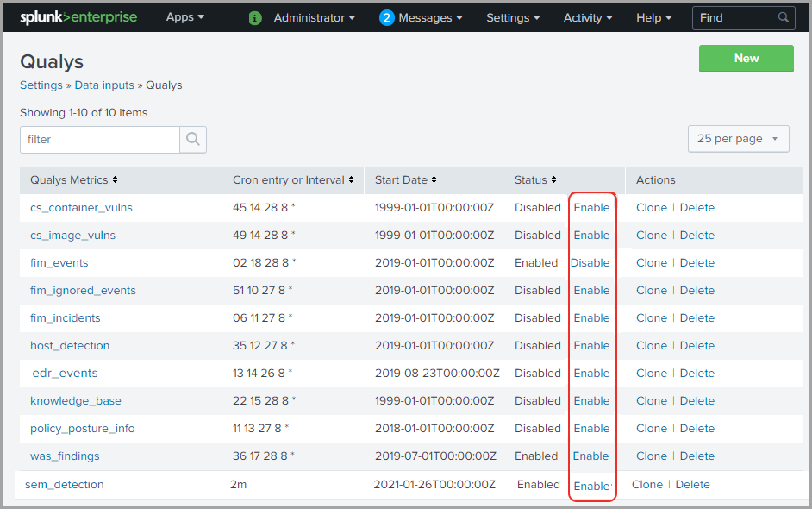The width and height of the screenshot is (812, 509).
Task: Open the 25 per page selector
Action: coord(738,138)
